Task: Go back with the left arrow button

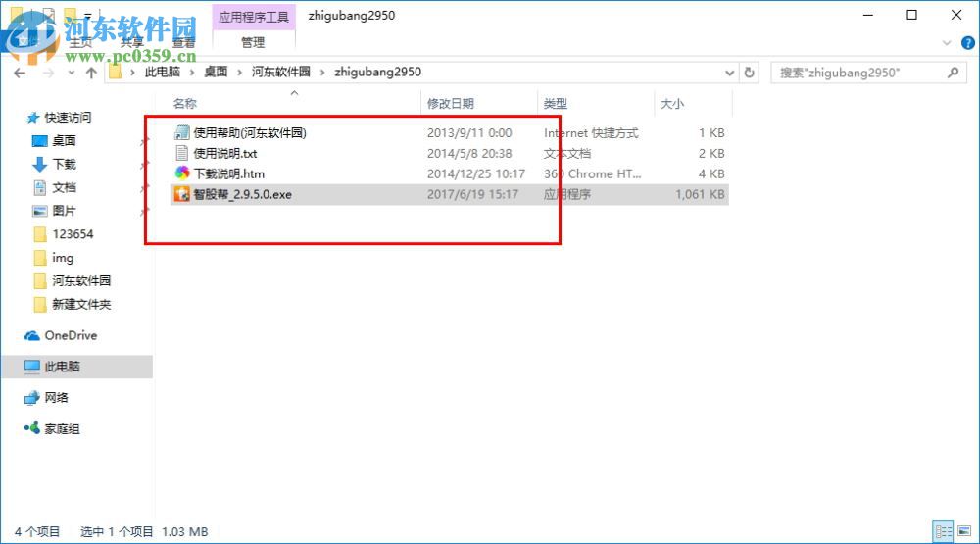Action: pos(20,74)
